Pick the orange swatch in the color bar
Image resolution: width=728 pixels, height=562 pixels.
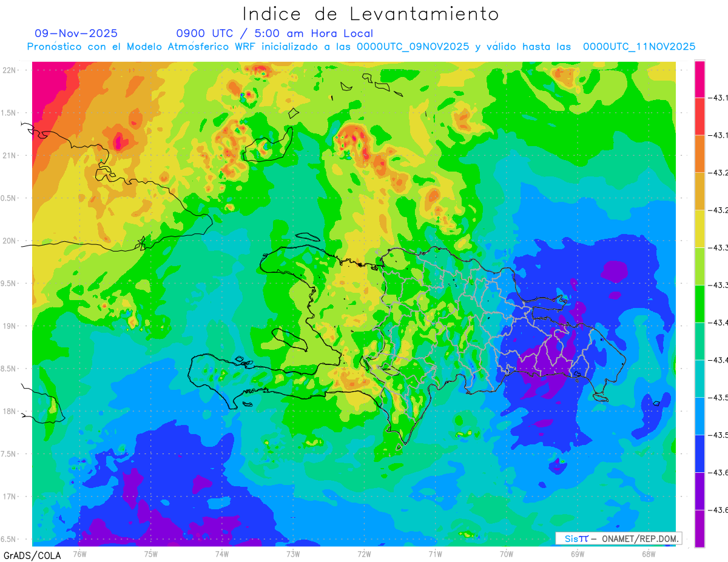point(699,154)
